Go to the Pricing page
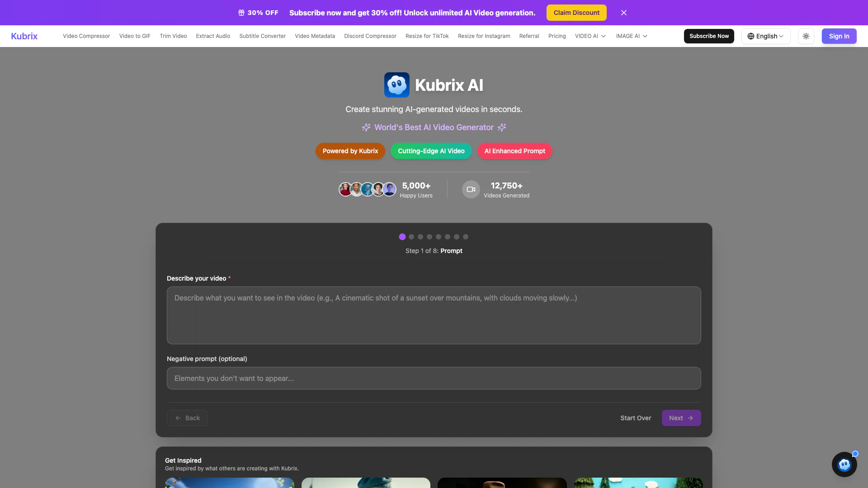Screen dimensions: 868x488 557,36
